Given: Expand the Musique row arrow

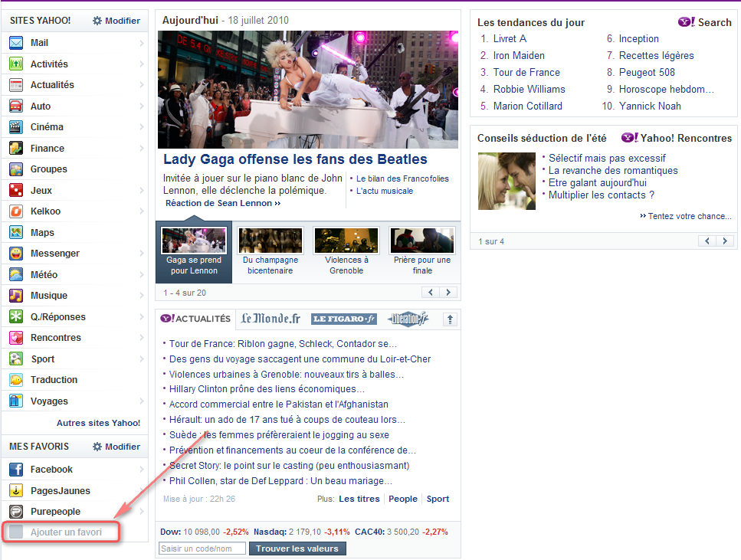Looking at the screenshot, I should (x=142, y=296).
